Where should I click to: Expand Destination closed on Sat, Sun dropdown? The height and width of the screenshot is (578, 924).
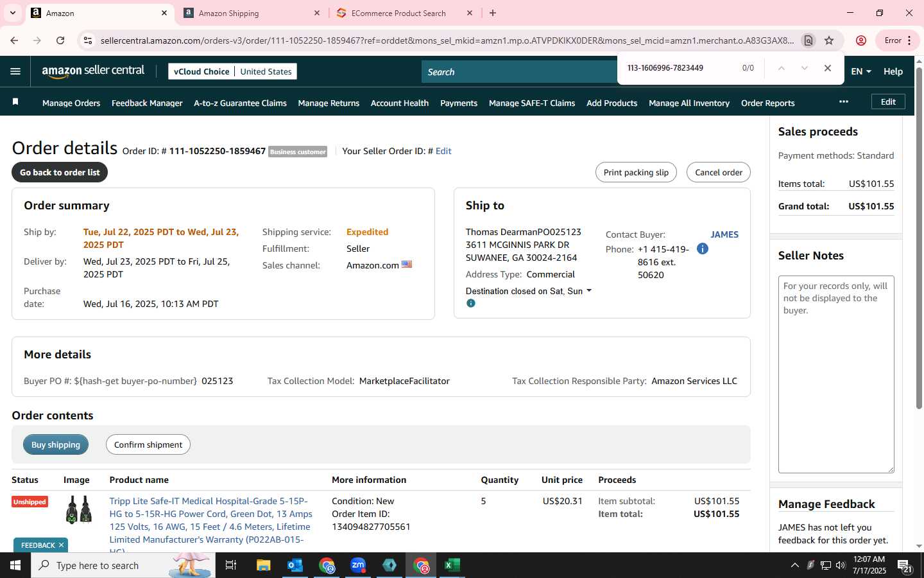(529, 291)
